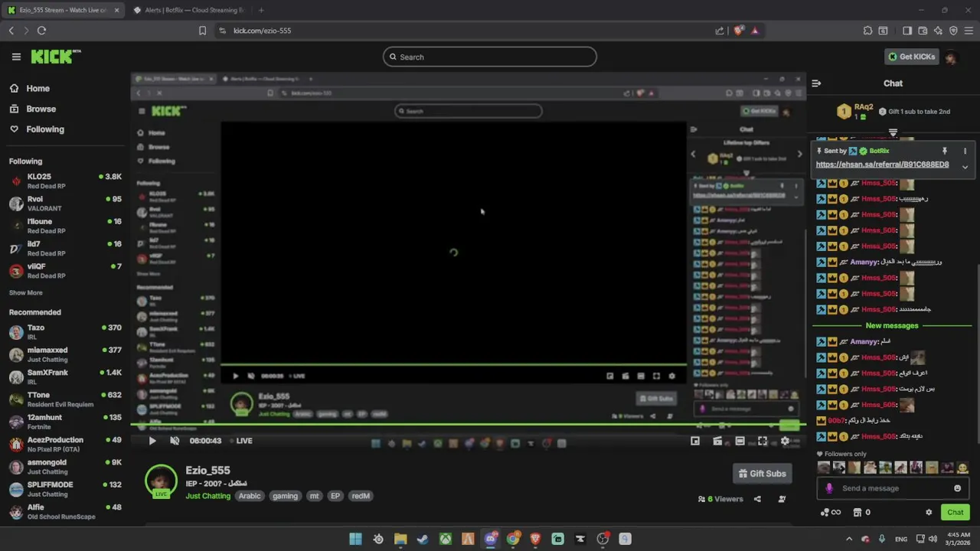This screenshot has height=551, width=980.
Task: Activate voice message microphone icon
Action: point(829,488)
